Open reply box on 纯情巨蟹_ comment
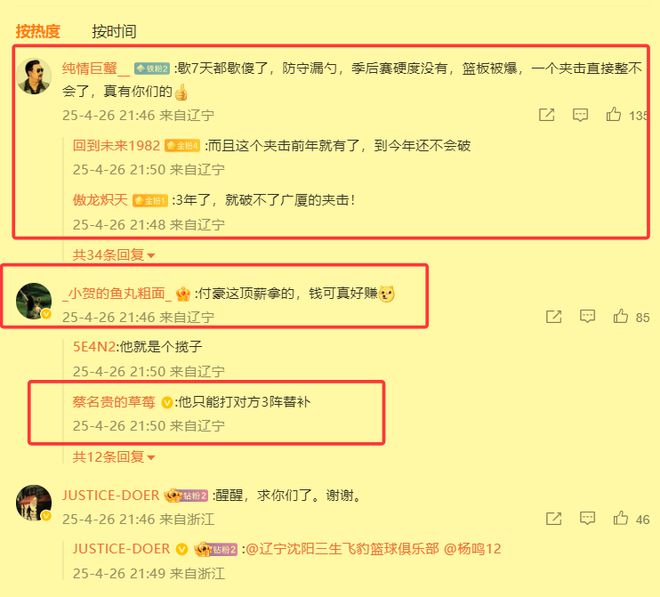The width and height of the screenshot is (660, 597). [x=580, y=115]
